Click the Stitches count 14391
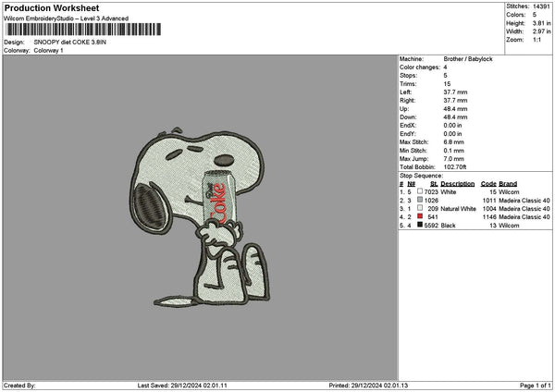This screenshot has height=392, width=555. 541,6
